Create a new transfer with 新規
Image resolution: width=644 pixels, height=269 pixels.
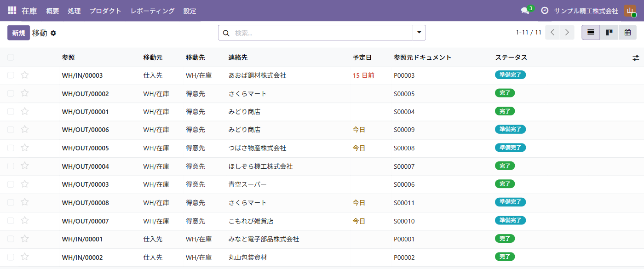click(x=18, y=33)
